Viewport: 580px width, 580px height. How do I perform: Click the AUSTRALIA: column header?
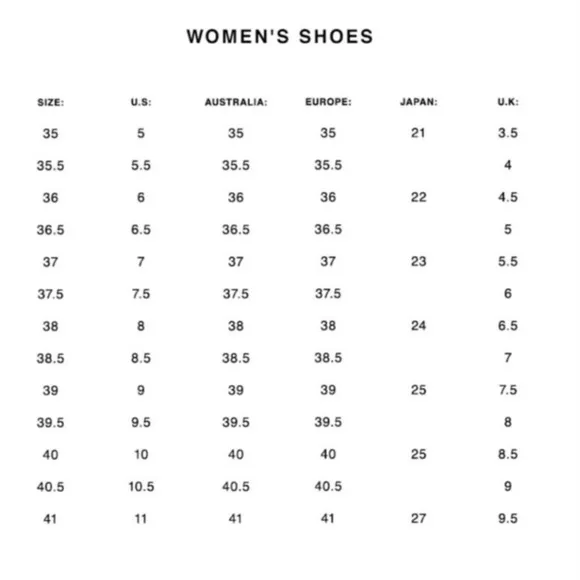click(x=236, y=102)
